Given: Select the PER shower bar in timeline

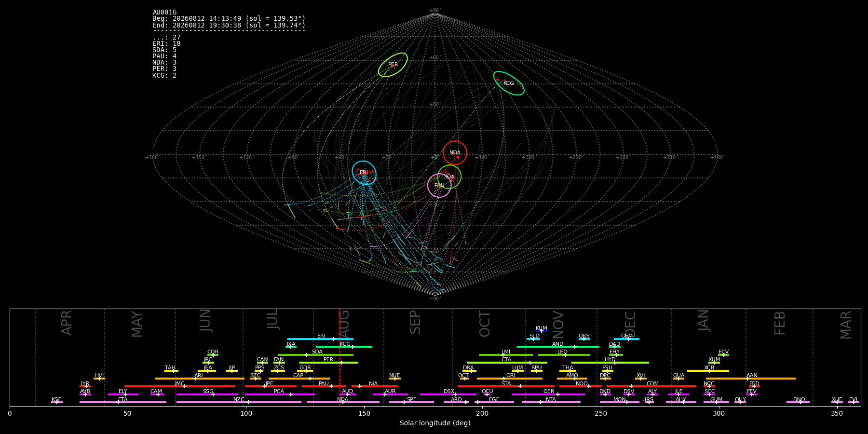Looking at the screenshot, I should click(x=329, y=363).
